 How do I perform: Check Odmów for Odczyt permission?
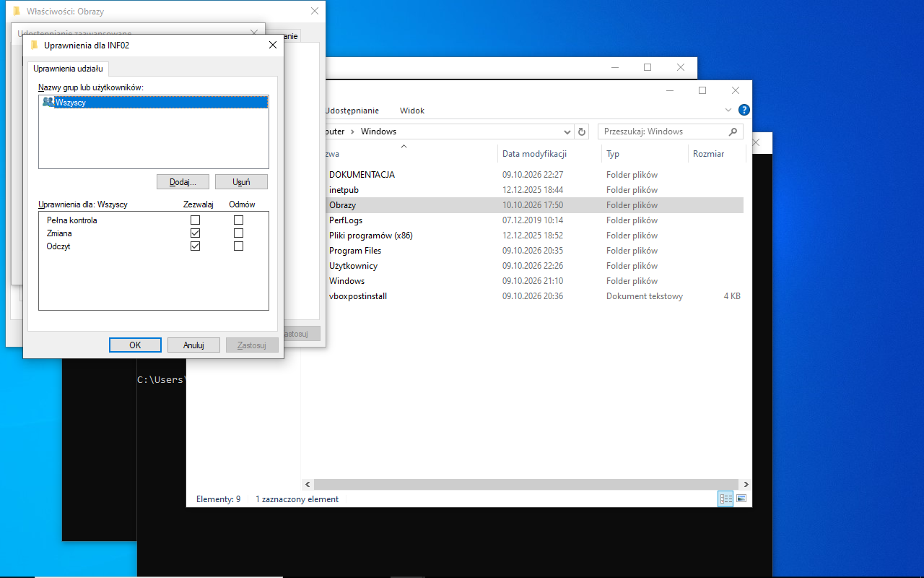[239, 246]
